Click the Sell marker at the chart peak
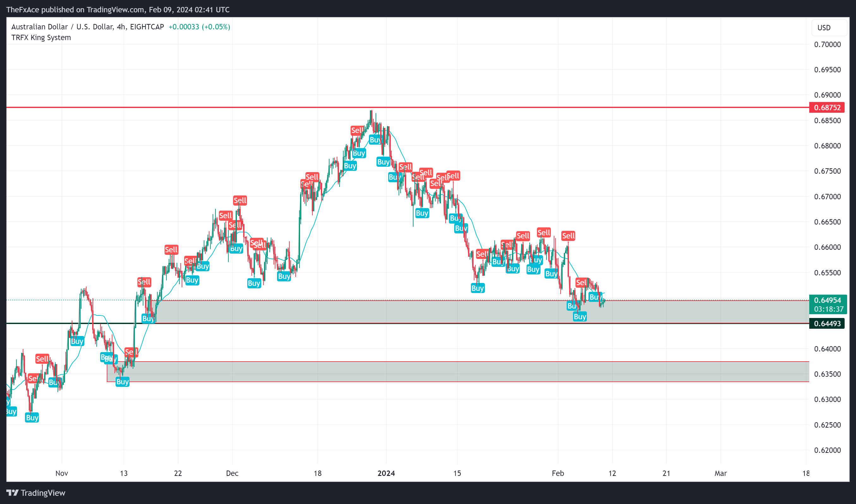The image size is (856, 504). click(357, 130)
